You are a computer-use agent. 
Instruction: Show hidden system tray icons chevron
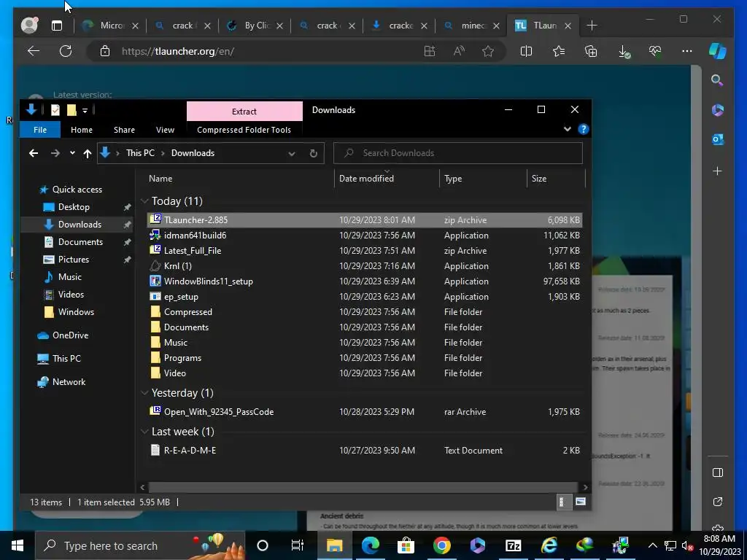(x=653, y=545)
